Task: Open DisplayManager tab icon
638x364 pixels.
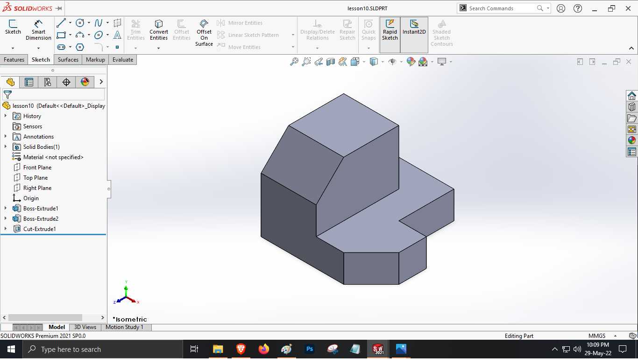Action: [x=85, y=82]
